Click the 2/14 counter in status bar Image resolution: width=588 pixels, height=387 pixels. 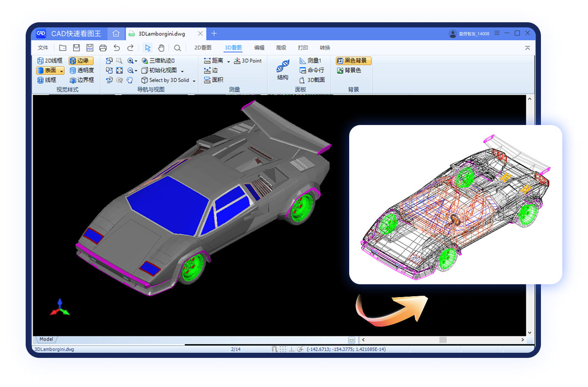pos(236,349)
